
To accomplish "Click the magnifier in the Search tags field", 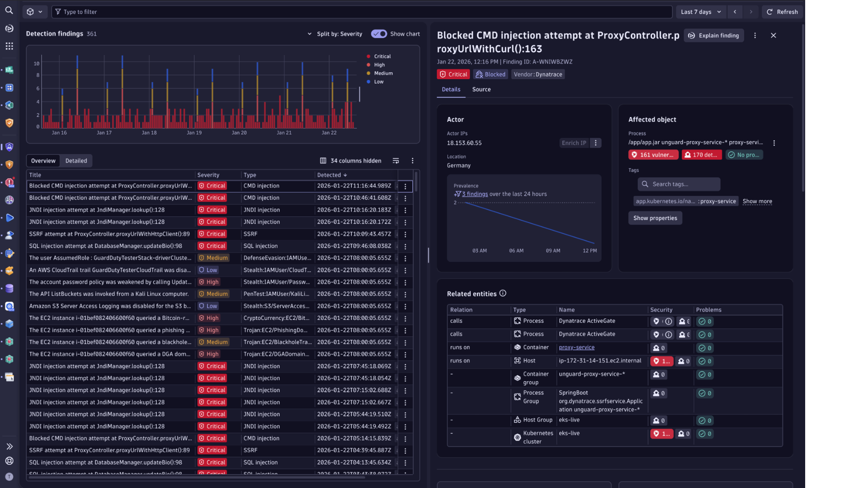I will [x=645, y=184].
